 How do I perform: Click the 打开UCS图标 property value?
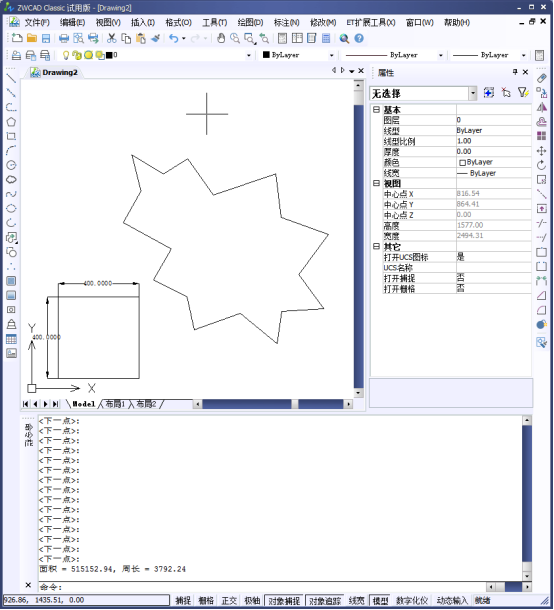493,257
